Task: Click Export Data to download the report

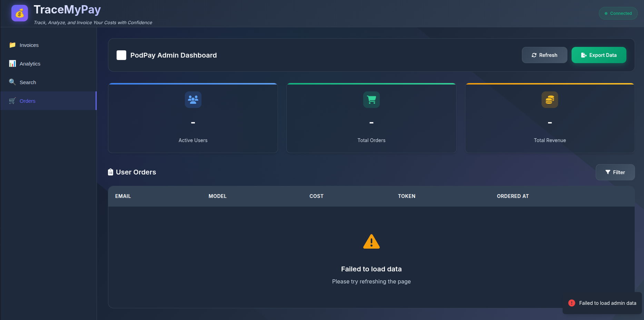Action: click(598, 55)
